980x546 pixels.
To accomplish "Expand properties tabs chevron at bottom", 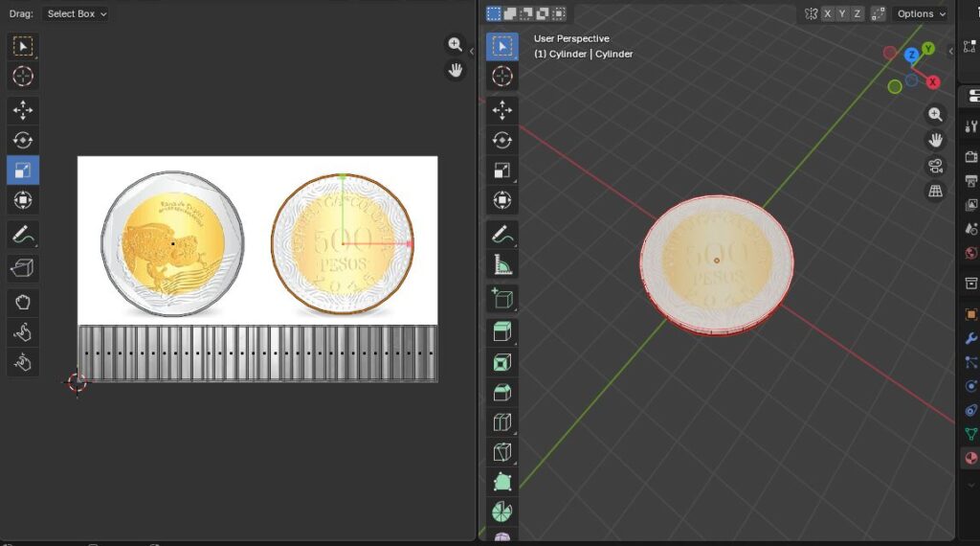I will point(970,485).
